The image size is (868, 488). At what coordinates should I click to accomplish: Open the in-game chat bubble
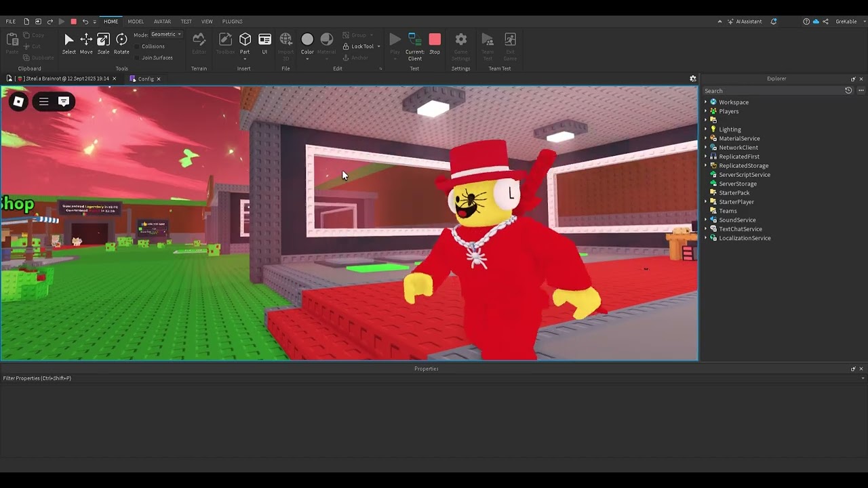[64, 102]
